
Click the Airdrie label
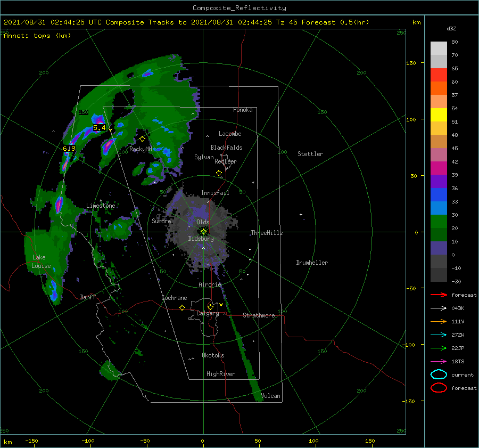tap(210, 284)
